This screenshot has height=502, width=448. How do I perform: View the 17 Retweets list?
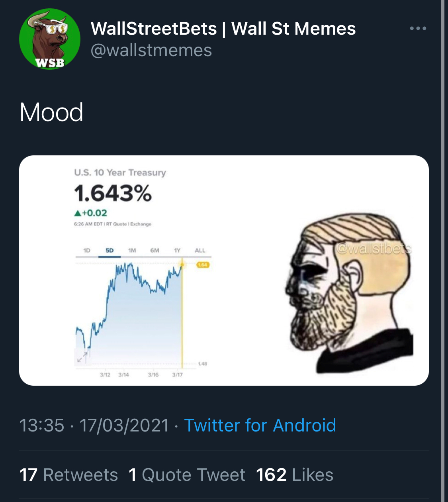68,475
